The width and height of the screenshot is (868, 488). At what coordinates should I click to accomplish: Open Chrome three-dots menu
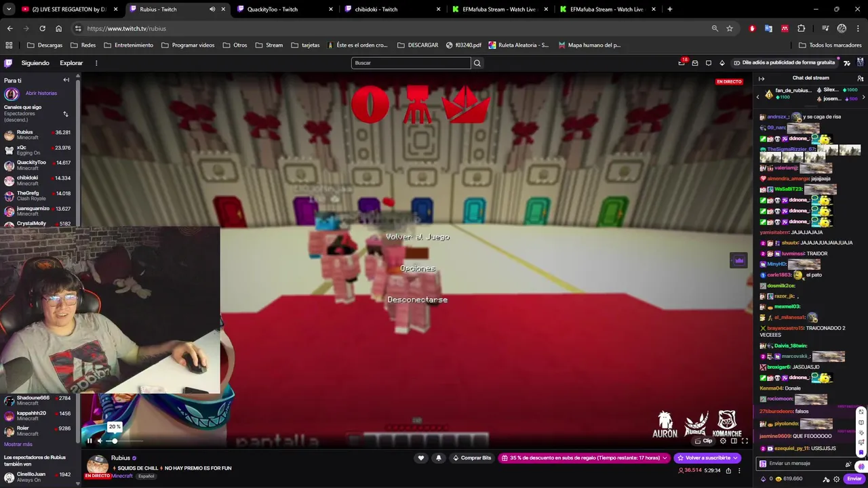859,28
